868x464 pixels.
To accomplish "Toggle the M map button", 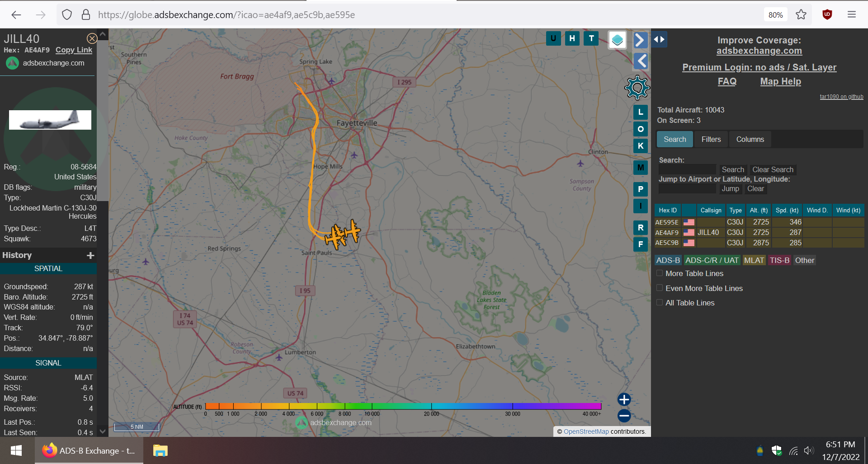I will point(641,168).
